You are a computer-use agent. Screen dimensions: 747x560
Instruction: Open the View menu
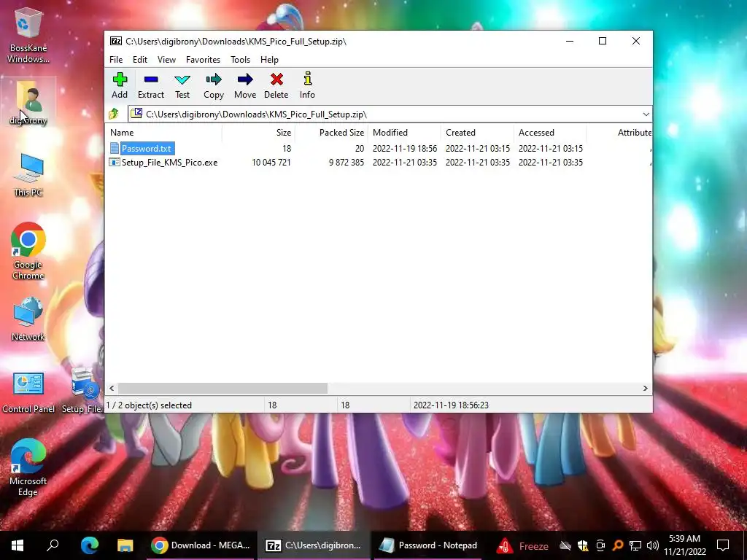coord(167,60)
